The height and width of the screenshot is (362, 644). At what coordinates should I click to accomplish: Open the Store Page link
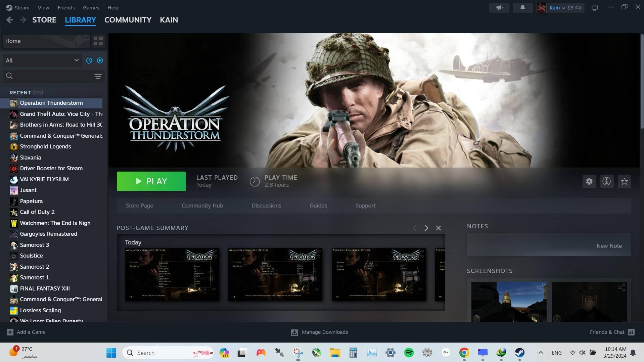click(139, 206)
